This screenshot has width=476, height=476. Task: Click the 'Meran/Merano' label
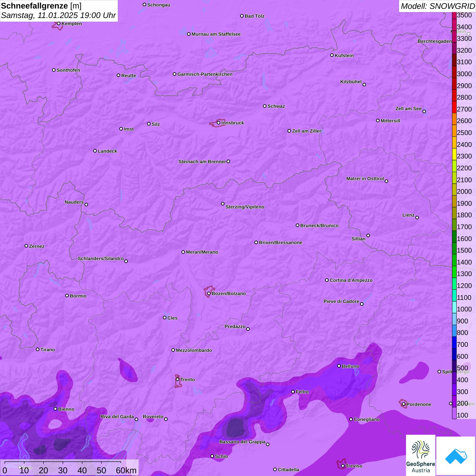click(202, 252)
